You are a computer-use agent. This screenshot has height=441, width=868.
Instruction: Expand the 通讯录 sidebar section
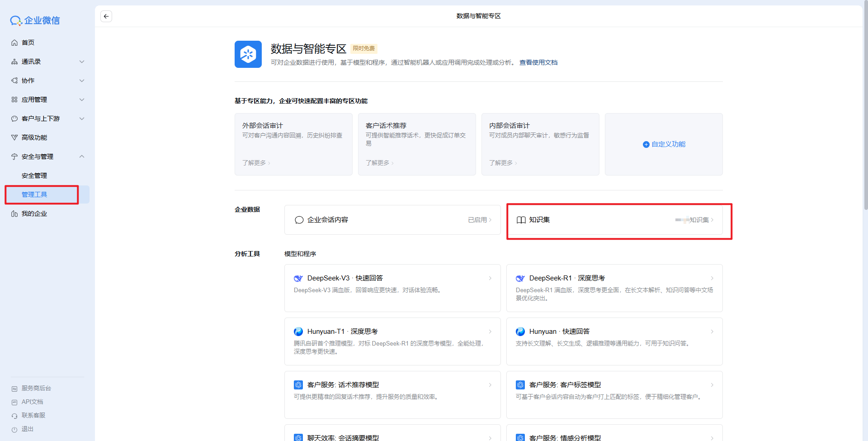pyautogui.click(x=82, y=62)
